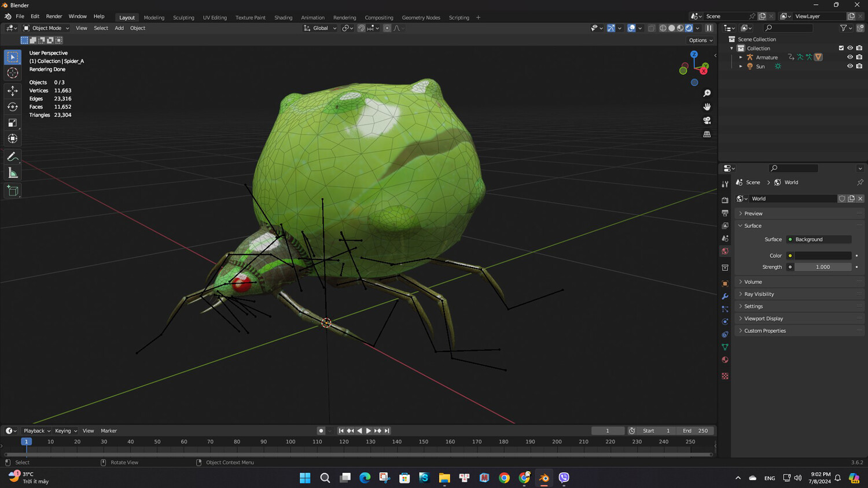The height and width of the screenshot is (488, 868).
Task: Select the Rotate tool
Action: tap(13, 107)
